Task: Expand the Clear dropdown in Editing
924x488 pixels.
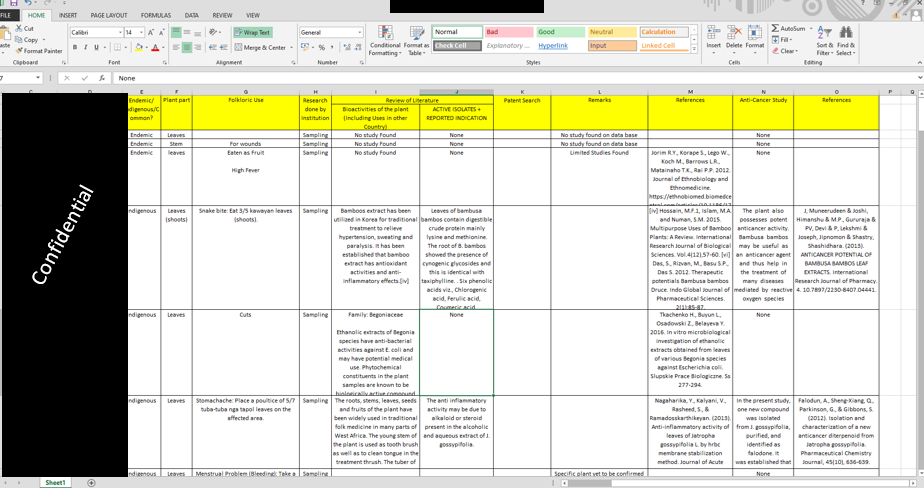Action: 797,51
